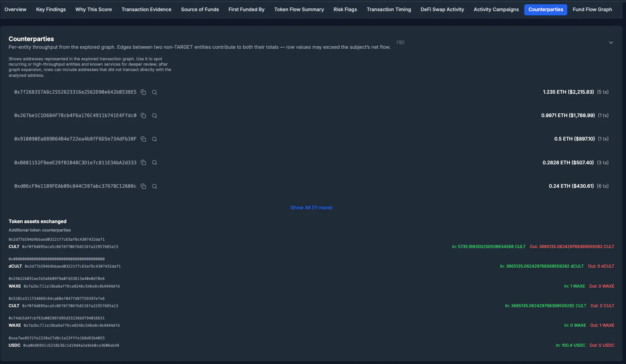Open the Fund Flow Graph tab
This screenshot has height=364, width=626.
(592, 9)
